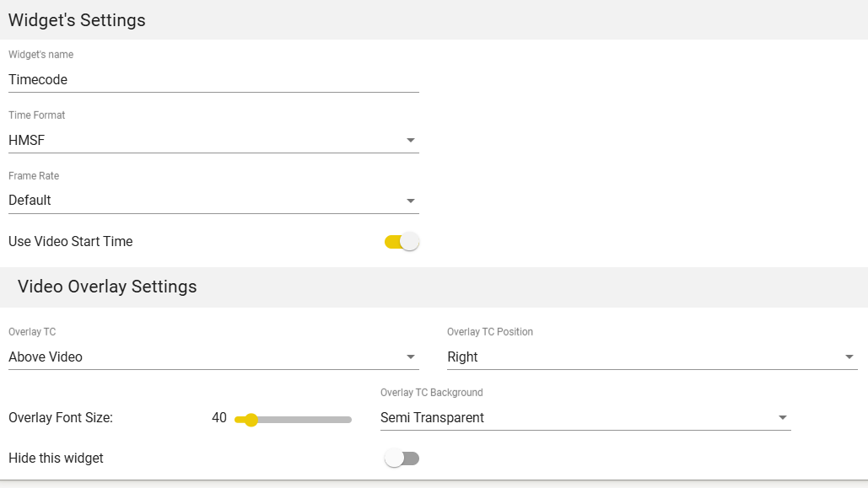Enable the Hide this widget switch
Viewport: 868px width, 488px height.
click(x=402, y=459)
